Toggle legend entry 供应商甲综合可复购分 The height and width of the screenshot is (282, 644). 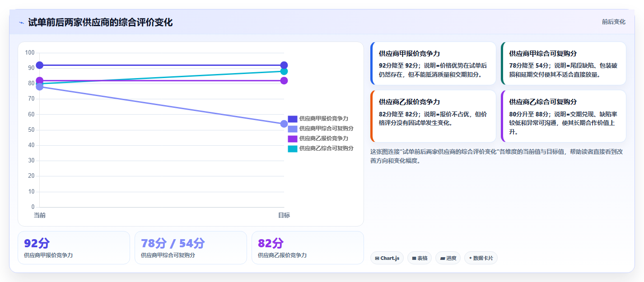tap(321, 129)
